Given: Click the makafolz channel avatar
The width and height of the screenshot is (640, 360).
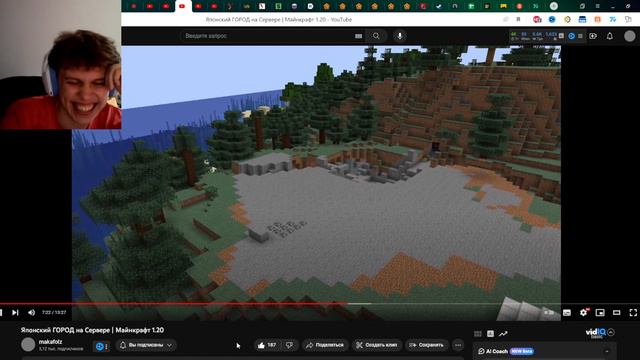Looking at the screenshot, I should tap(28, 344).
